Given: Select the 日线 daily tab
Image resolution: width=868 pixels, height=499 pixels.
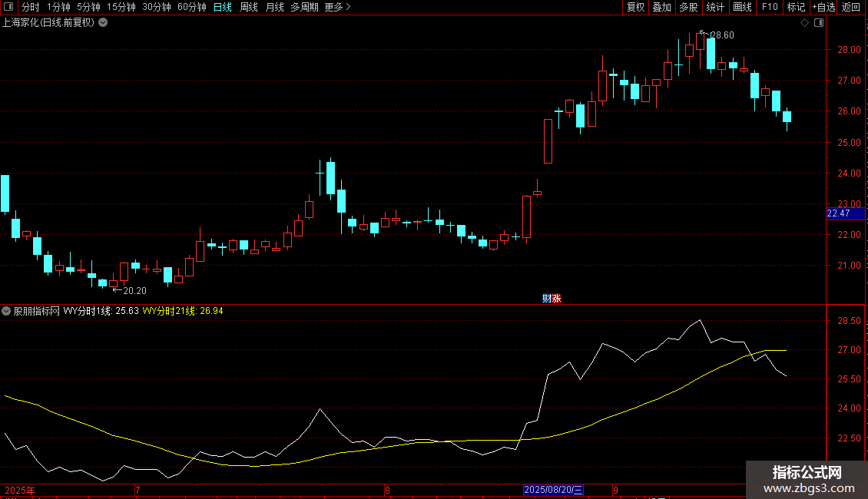Looking at the screenshot, I should [x=223, y=7].
